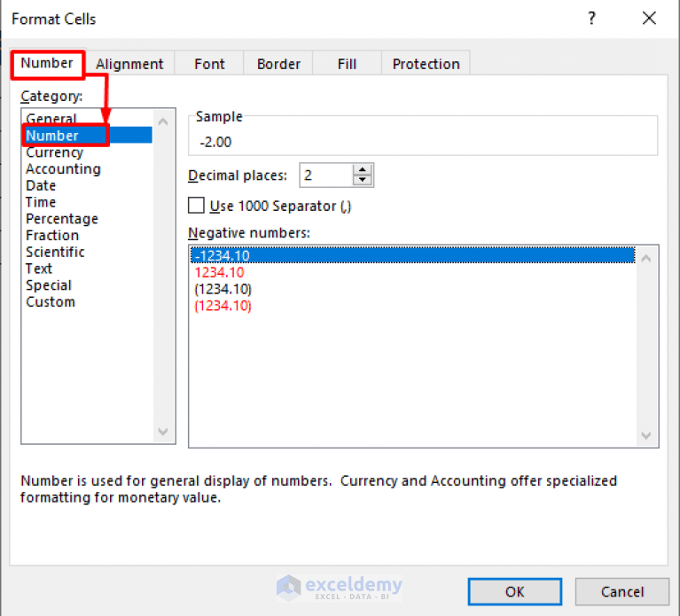
Task: Decrease decimal places with down spinner
Action: pyautogui.click(x=363, y=180)
